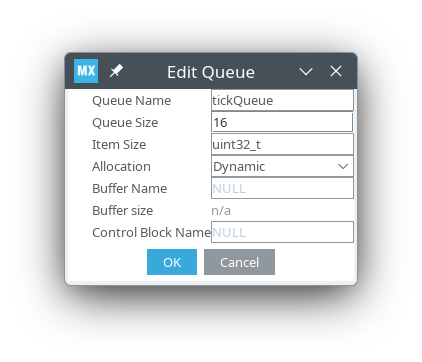Pin the Edit Queue window with pushpin icon
This screenshot has width=422, height=362.
click(116, 71)
